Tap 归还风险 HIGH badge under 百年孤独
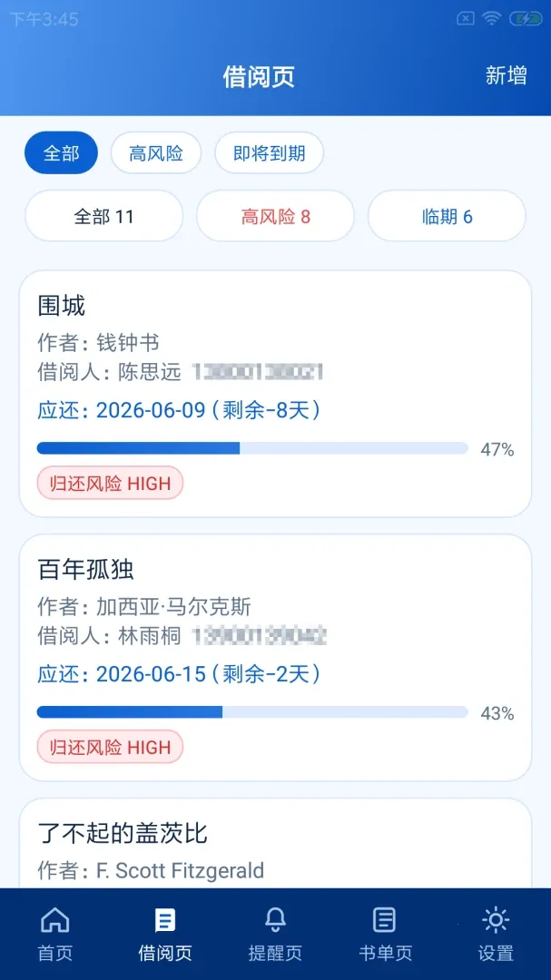The width and height of the screenshot is (551, 980). (110, 747)
